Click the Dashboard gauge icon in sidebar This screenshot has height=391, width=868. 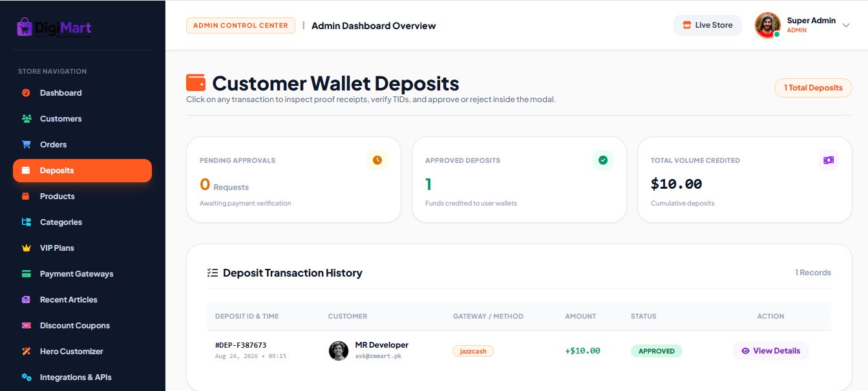[x=26, y=92]
